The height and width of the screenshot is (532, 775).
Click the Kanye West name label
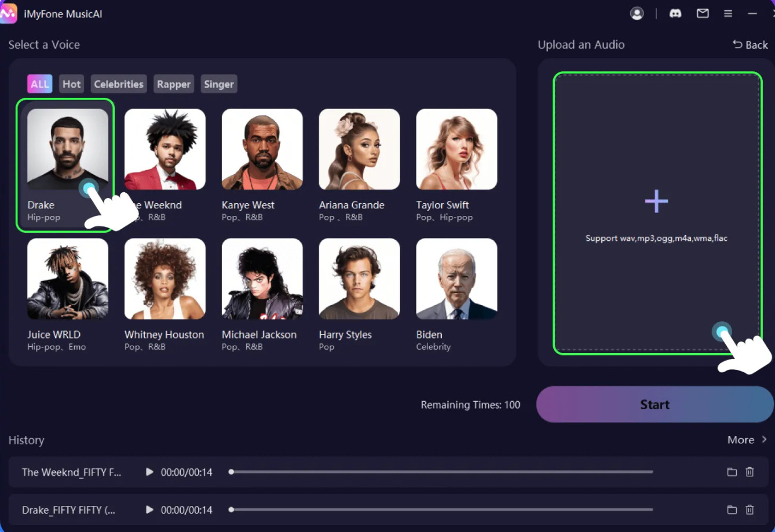[248, 205]
